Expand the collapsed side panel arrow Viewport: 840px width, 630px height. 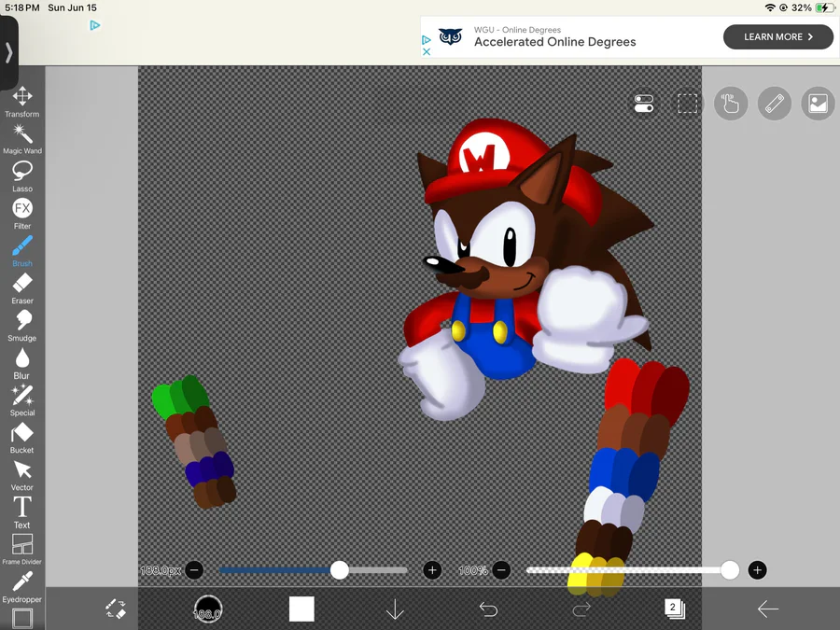click(8, 52)
